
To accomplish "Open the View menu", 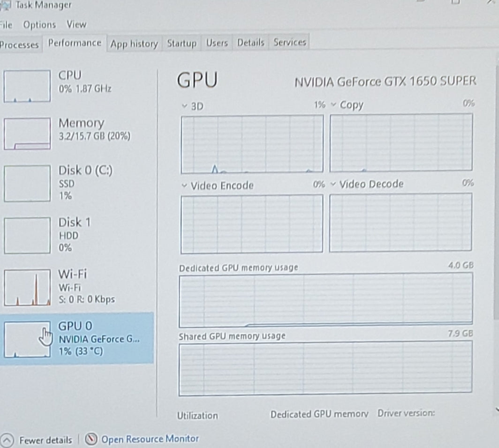I will [76, 24].
